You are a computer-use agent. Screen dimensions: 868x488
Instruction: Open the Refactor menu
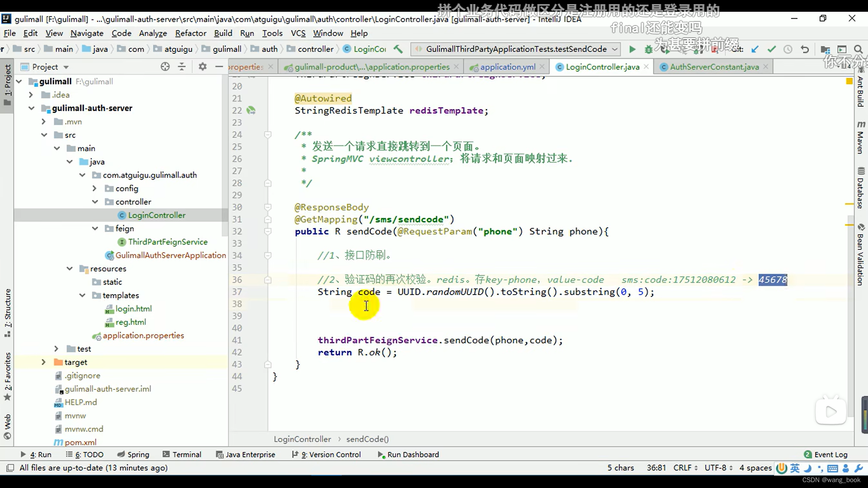coord(191,33)
